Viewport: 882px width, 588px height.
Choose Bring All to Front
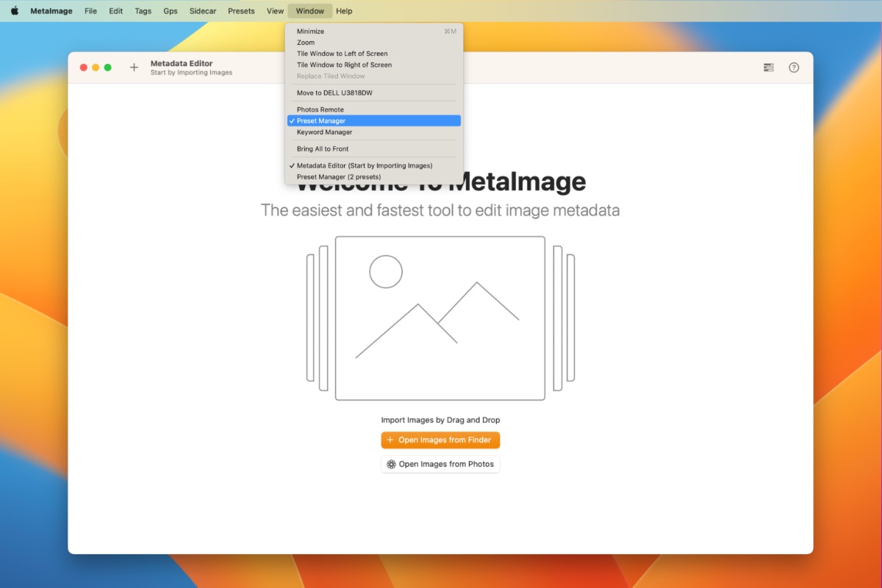[374, 149]
